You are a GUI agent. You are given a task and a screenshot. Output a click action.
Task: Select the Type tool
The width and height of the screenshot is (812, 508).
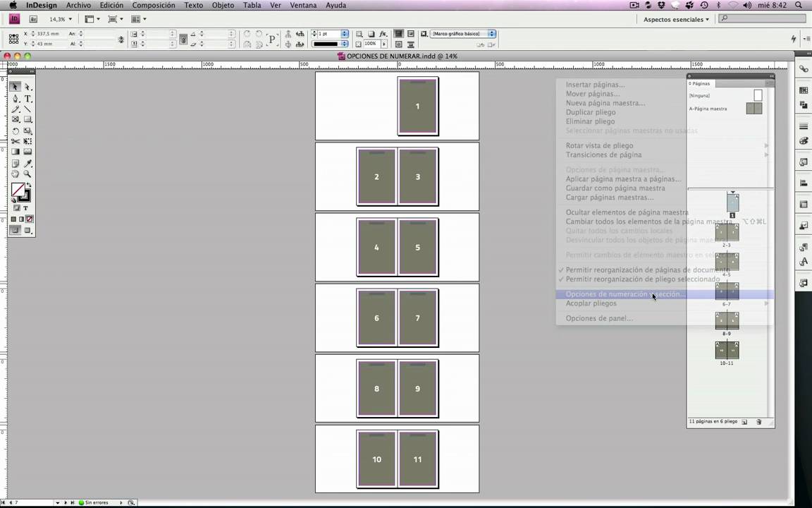coord(27,99)
